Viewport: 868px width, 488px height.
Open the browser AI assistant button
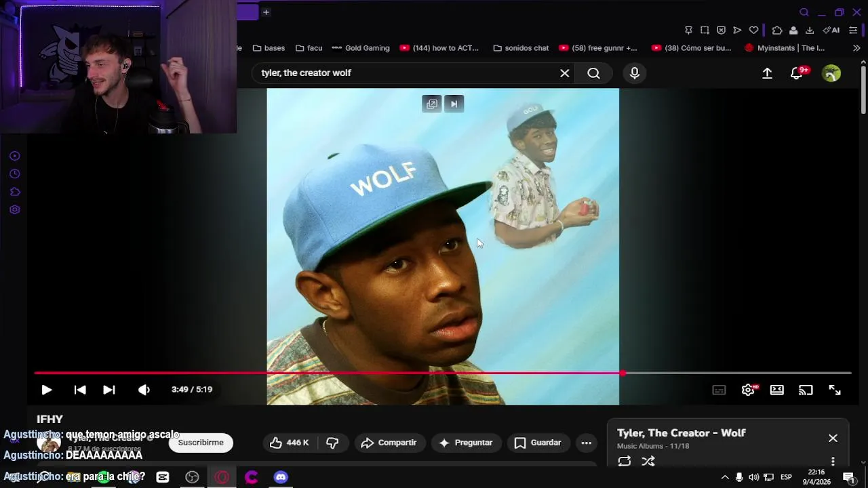tap(831, 30)
